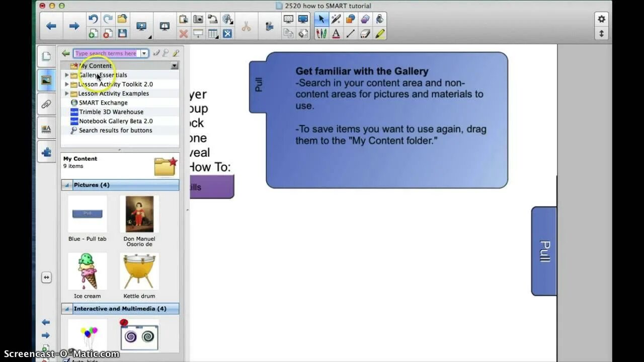Open the View Screens monitor dropdown

142,27
